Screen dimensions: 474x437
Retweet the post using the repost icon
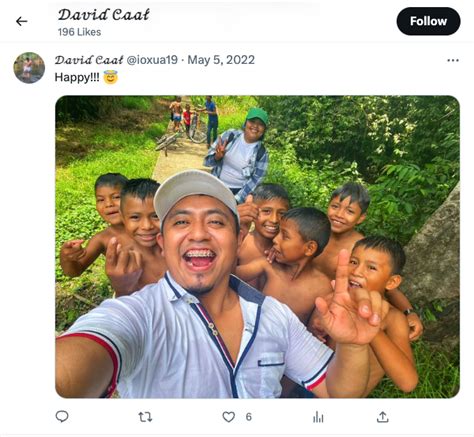(x=145, y=417)
